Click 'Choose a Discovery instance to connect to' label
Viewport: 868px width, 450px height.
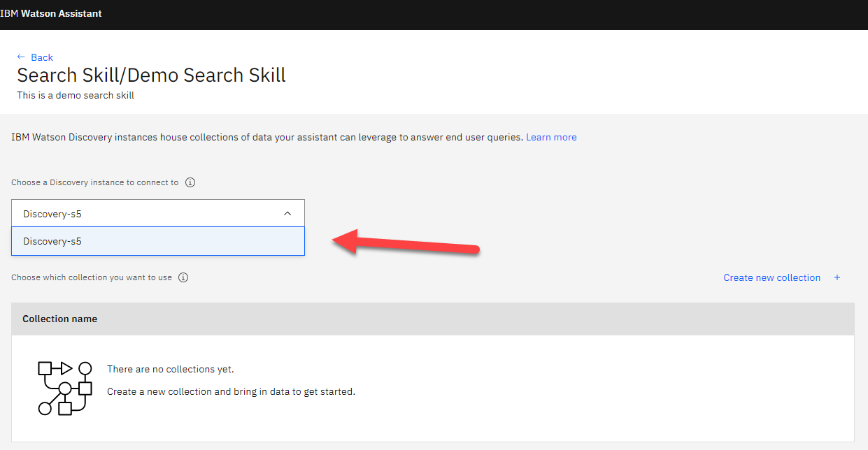95,182
